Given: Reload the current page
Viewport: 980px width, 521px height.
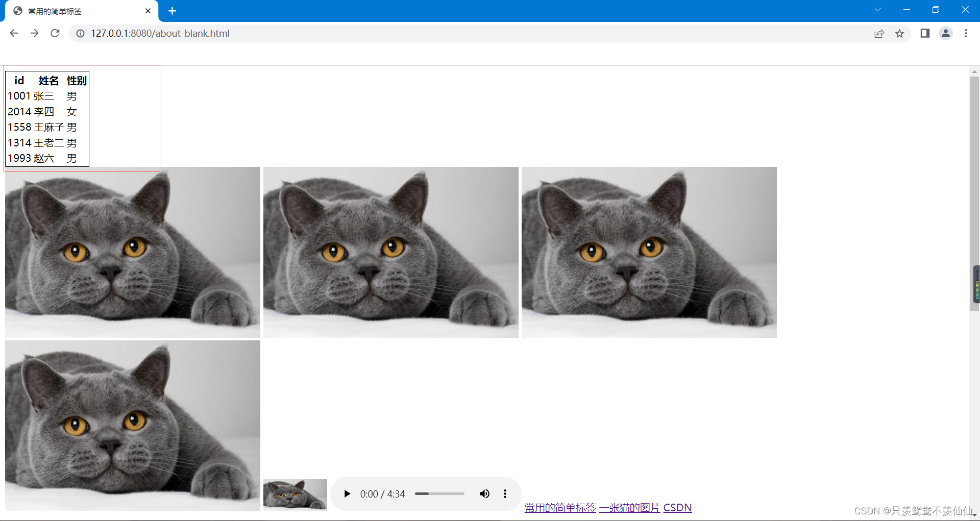Looking at the screenshot, I should tap(55, 33).
